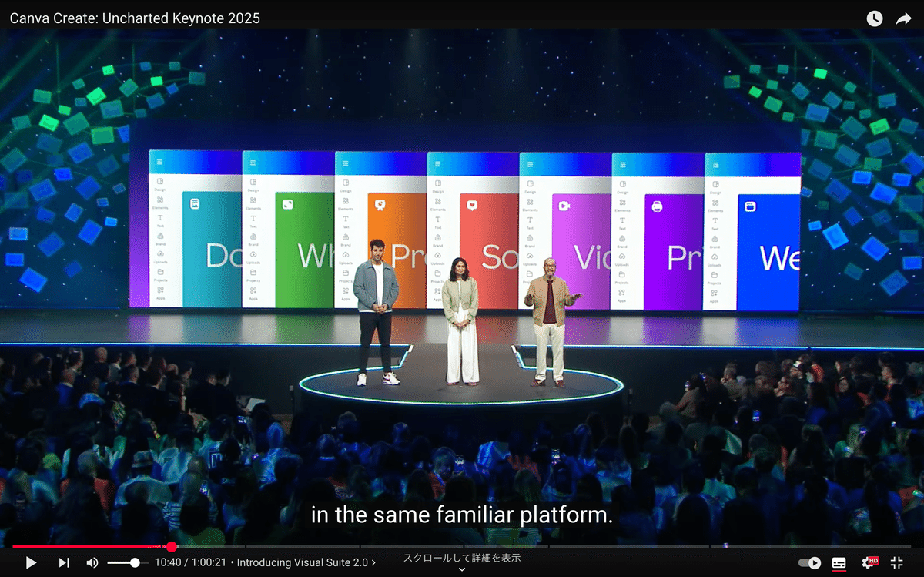Adjust the volume slider

pyautogui.click(x=127, y=563)
